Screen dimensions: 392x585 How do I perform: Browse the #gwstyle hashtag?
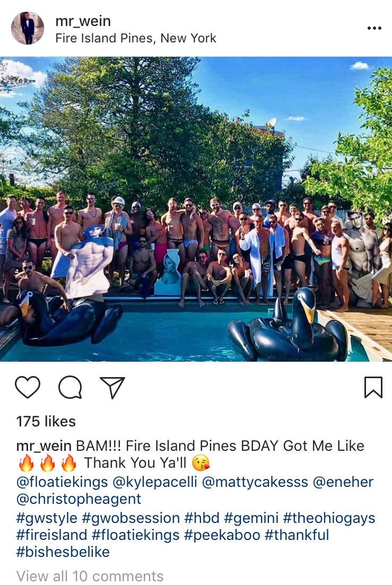pos(47,518)
